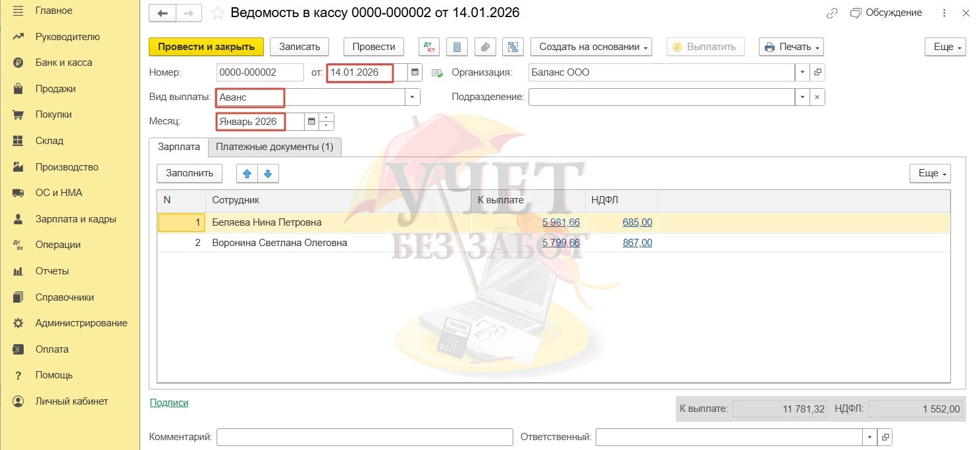Open the Подписи link
Image resolution: width=980 pixels, height=450 pixels.
[x=169, y=403]
